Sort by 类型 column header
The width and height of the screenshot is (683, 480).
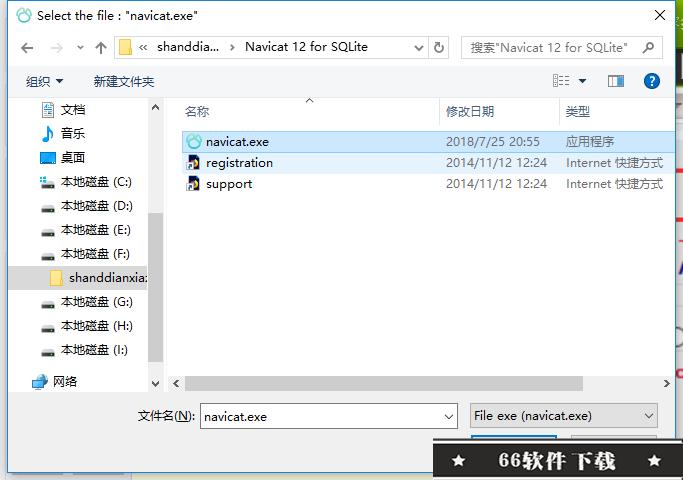tap(577, 112)
